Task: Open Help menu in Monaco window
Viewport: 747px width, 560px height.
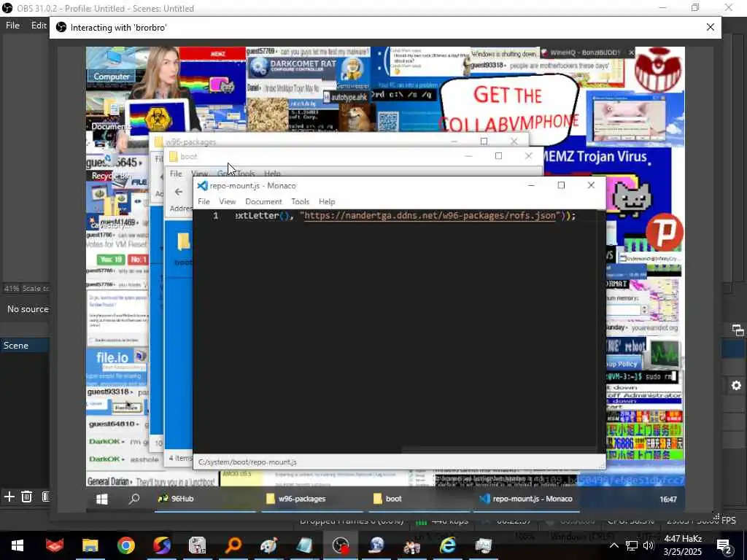Action: pyautogui.click(x=327, y=201)
